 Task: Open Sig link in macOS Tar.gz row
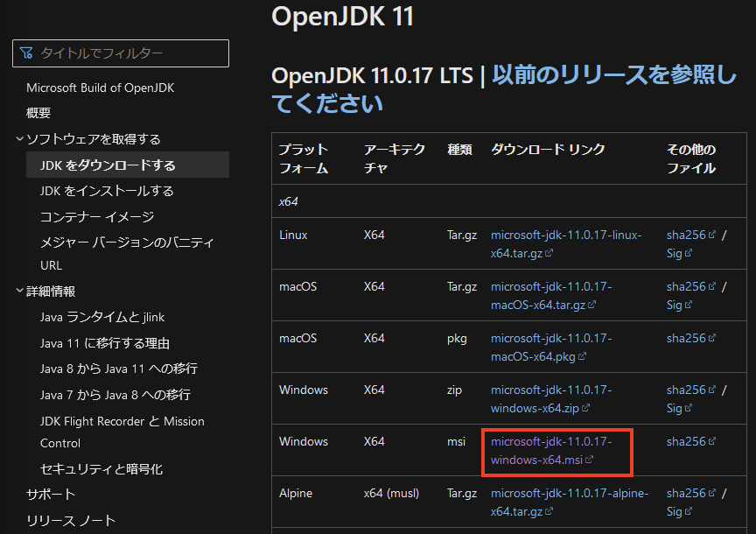(x=679, y=305)
